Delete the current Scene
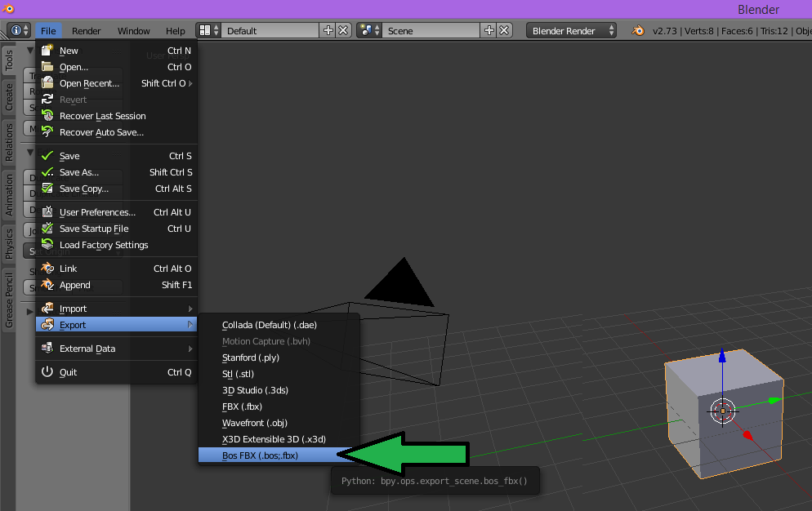This screenshot has height=511, width=812. coord(504,30)
